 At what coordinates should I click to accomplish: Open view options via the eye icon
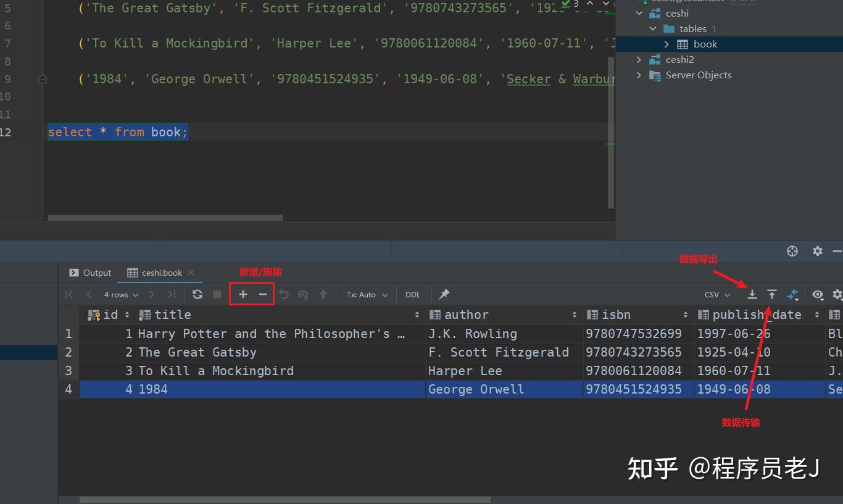coord(818,295)
